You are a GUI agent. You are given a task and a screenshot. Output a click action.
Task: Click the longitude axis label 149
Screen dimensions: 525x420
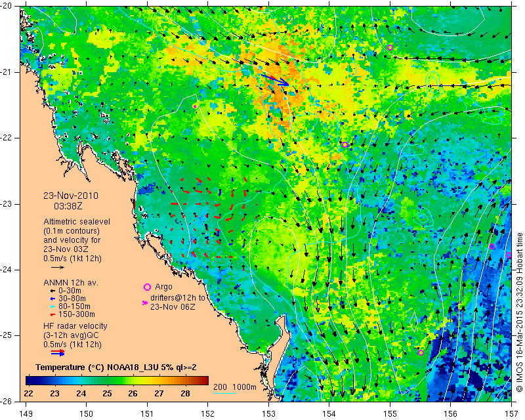26,414
